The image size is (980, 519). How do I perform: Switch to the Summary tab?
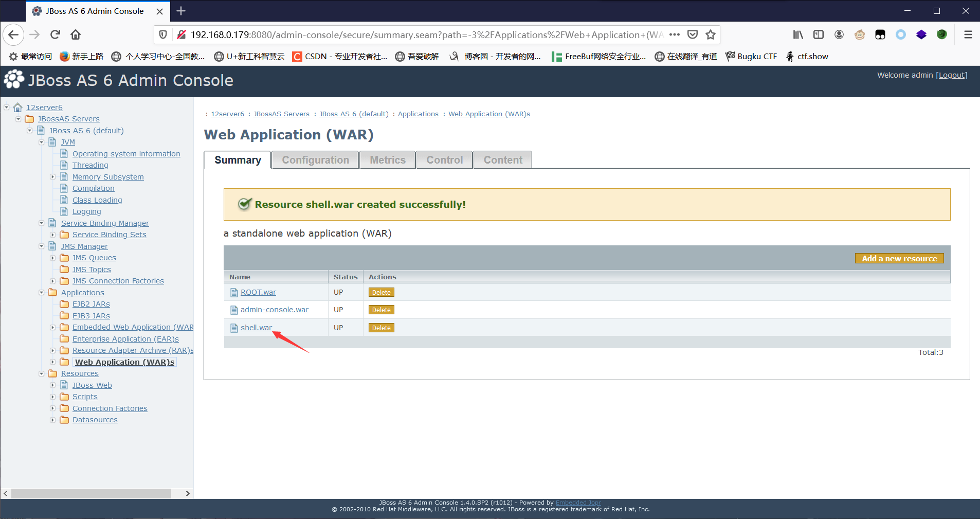click(238, 160)
